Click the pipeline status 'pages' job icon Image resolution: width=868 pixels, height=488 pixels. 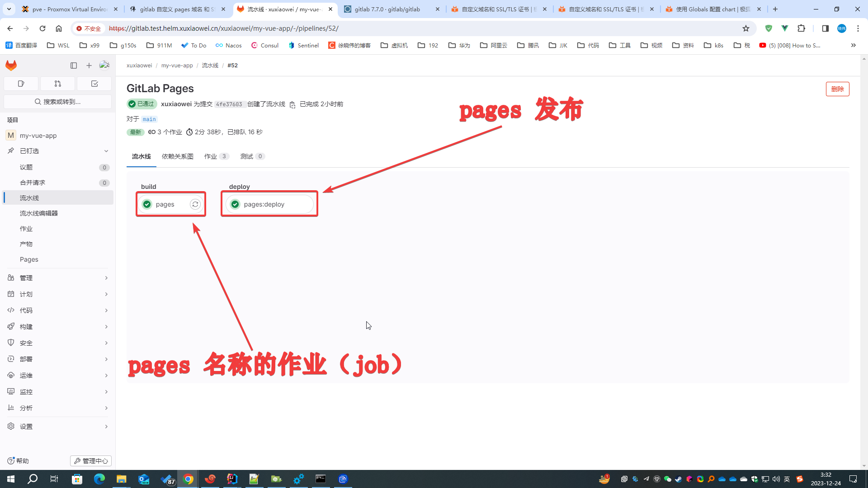pos(146,204)
